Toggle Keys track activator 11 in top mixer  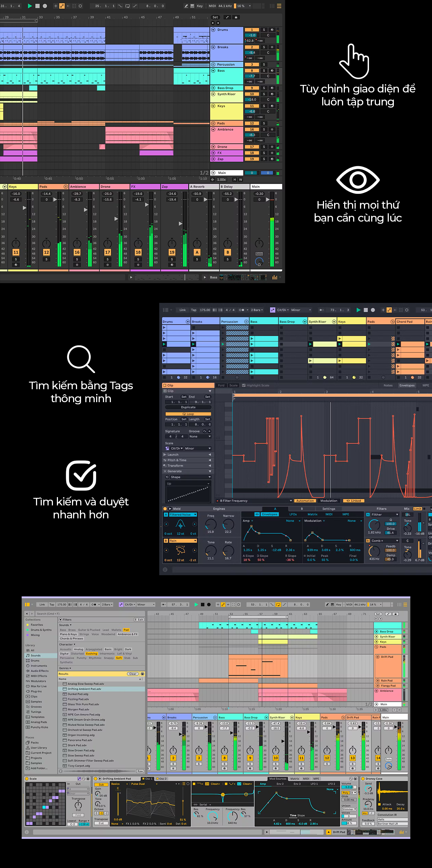pyautogui.click(x=16, y=252)
